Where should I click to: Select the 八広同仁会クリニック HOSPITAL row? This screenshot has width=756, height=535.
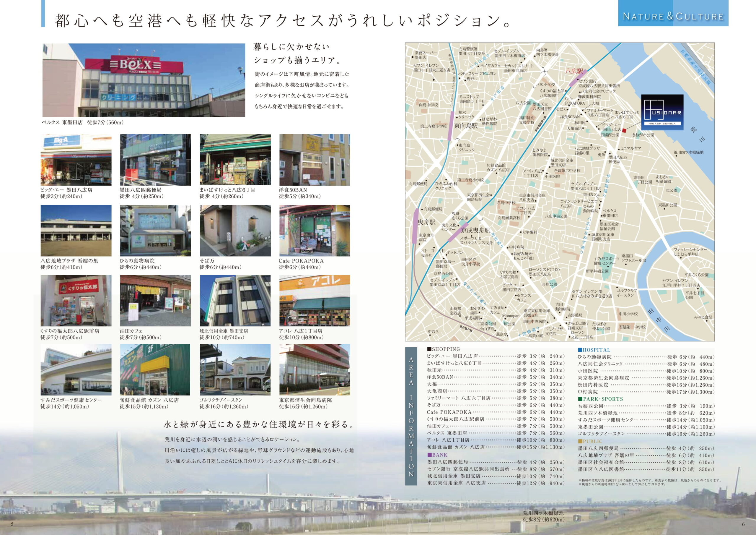coord(646,364)
